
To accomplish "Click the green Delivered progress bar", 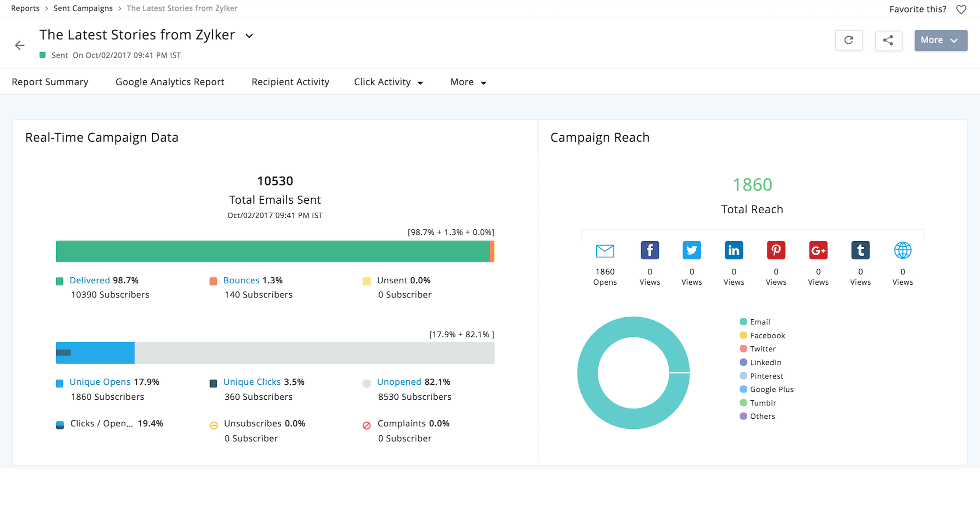I will 272,251.
